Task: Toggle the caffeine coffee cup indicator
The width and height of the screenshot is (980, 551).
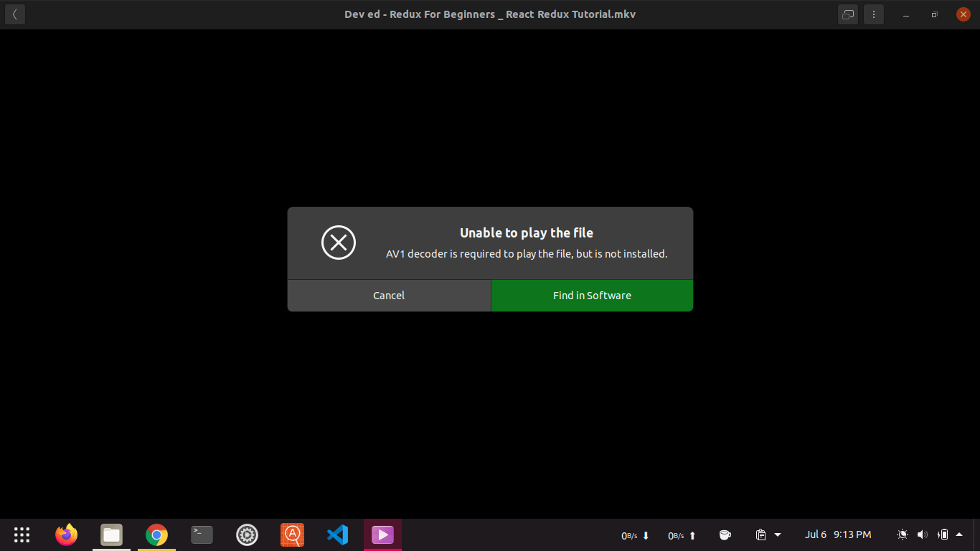Action: (725, 534)
